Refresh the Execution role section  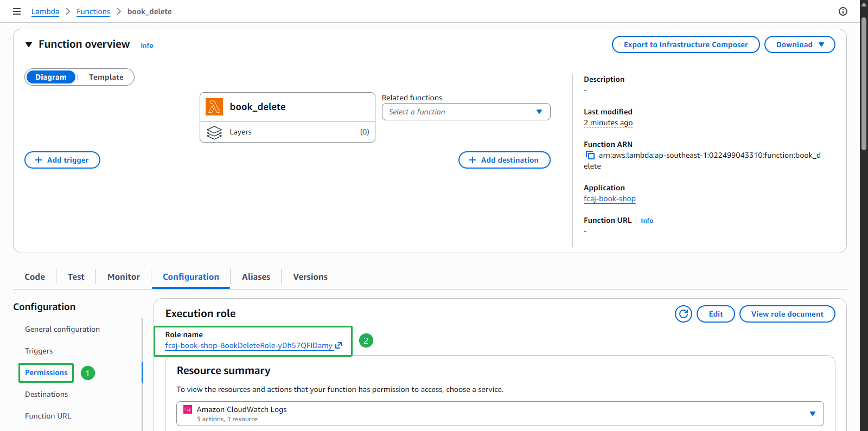[684, 314]
